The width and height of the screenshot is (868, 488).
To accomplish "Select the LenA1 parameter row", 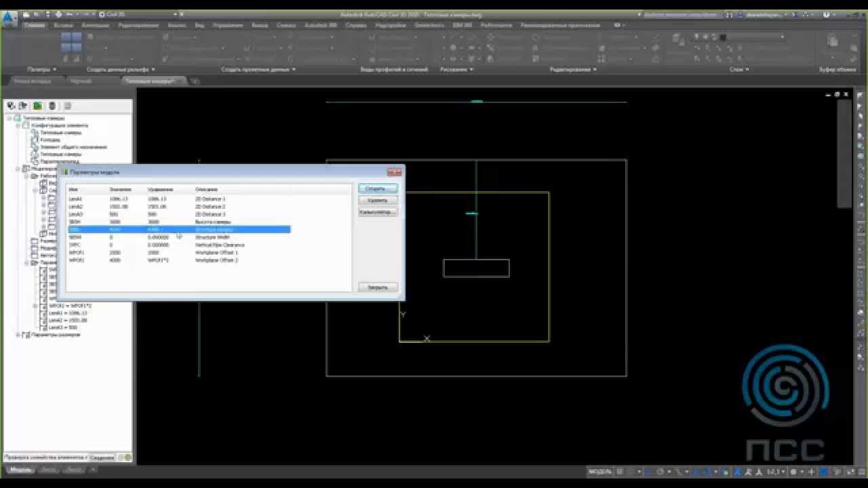I will pyautogui.click(x=179, y=199).
